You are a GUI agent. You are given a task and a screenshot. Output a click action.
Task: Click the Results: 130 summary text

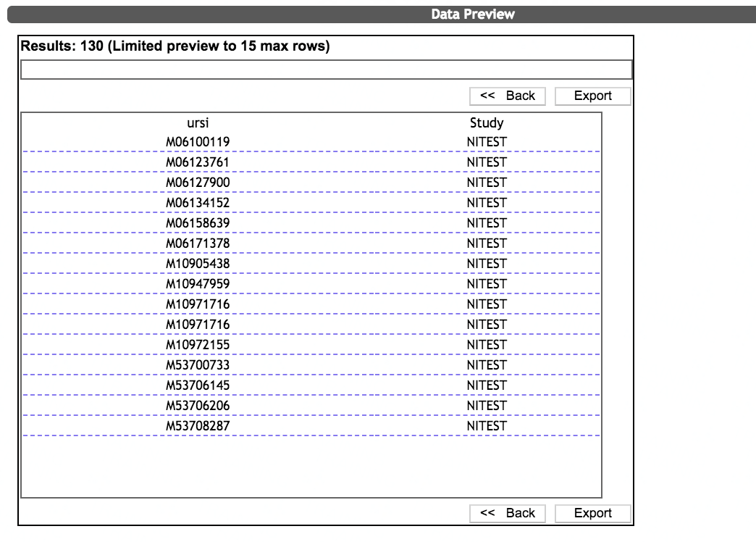point(175,46)
